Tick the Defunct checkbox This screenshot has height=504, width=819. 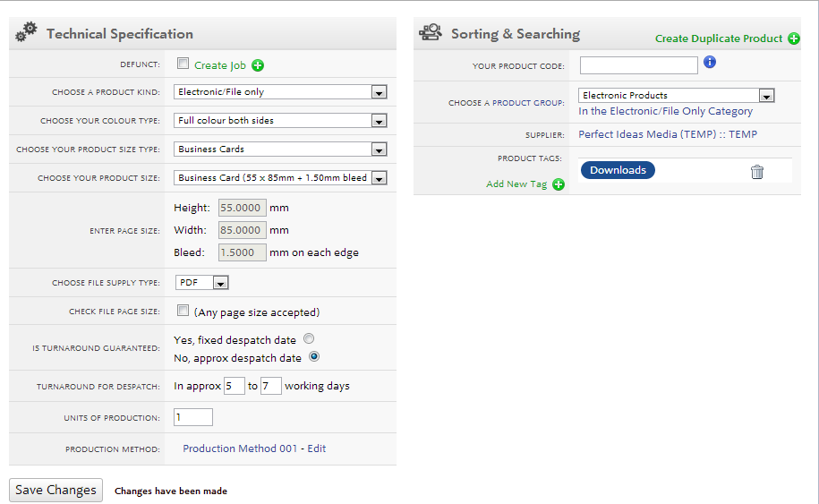[183, 64]
